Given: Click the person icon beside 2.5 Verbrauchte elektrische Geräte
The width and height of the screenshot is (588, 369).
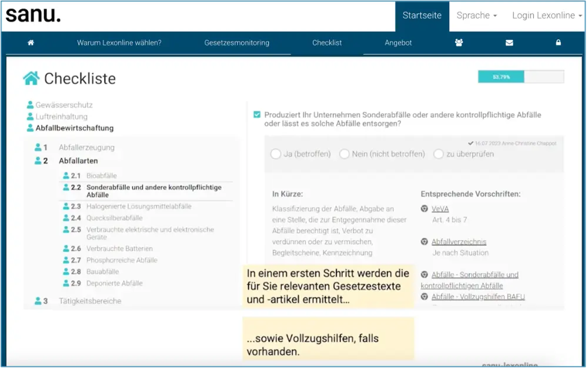Looking at the screenshot, I should tap(66, 230).
